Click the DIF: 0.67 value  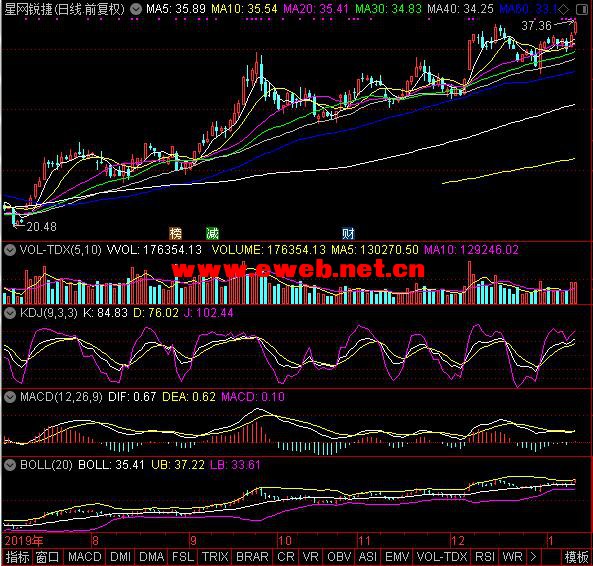coord(132,397)
